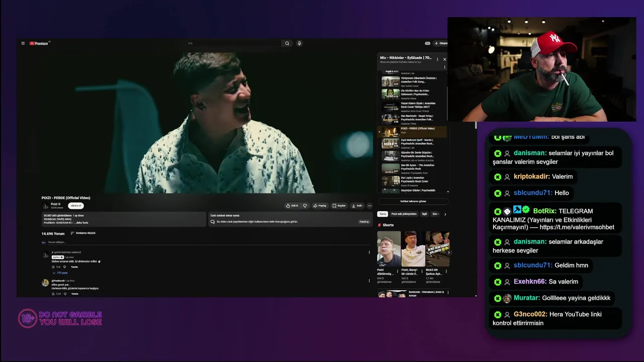
Task: Click the notifications badge beside Oluştur
Action: pyautogui.click(x=428, y=43)
